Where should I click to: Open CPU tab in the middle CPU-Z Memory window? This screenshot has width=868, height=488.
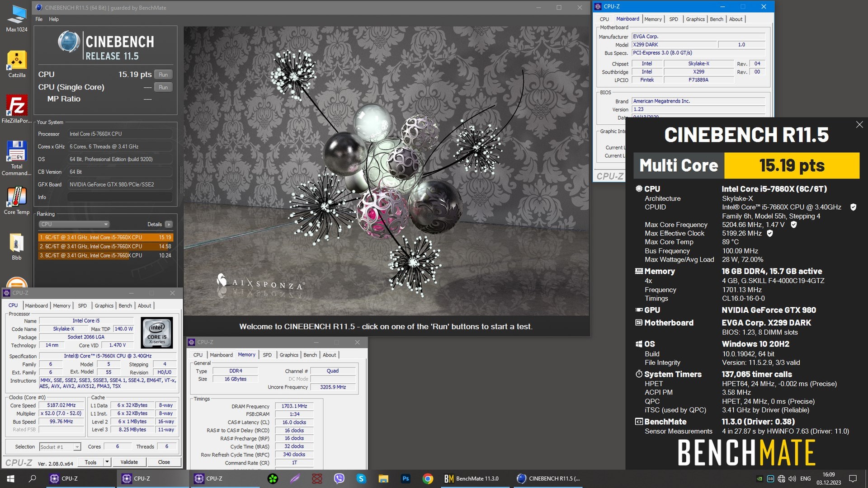[x=198, y=355]
